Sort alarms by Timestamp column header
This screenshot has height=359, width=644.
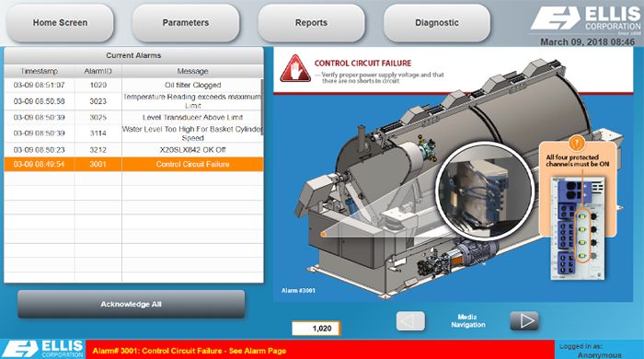pos(40,71)
